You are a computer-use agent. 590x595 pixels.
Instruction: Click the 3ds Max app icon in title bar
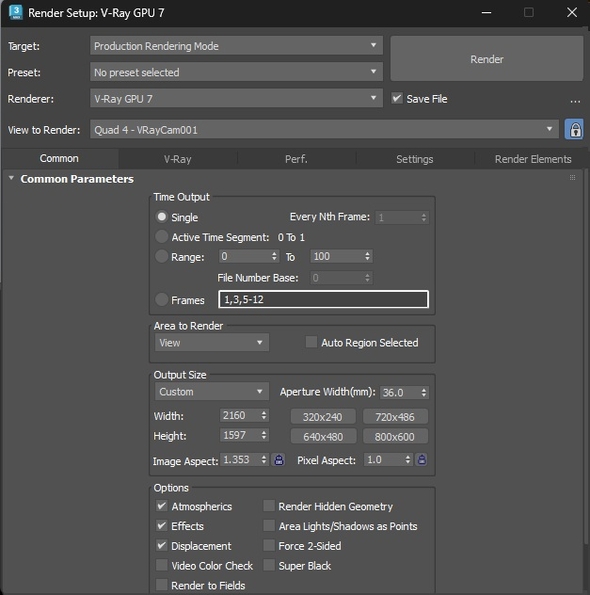point(16,13)
